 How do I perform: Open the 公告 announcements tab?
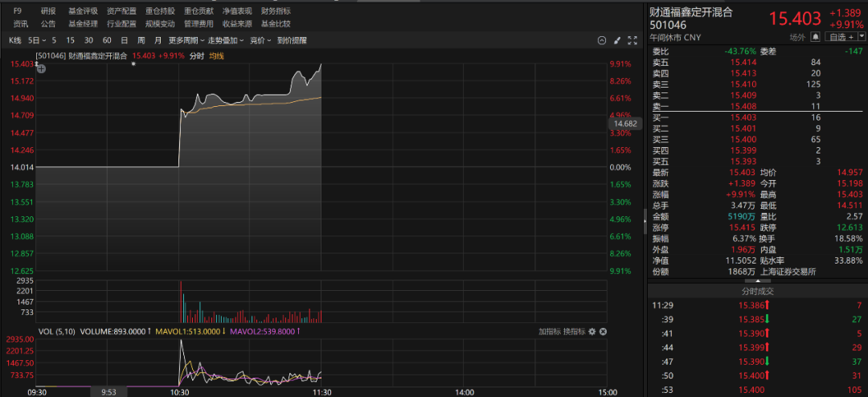(x=48, y=24)
